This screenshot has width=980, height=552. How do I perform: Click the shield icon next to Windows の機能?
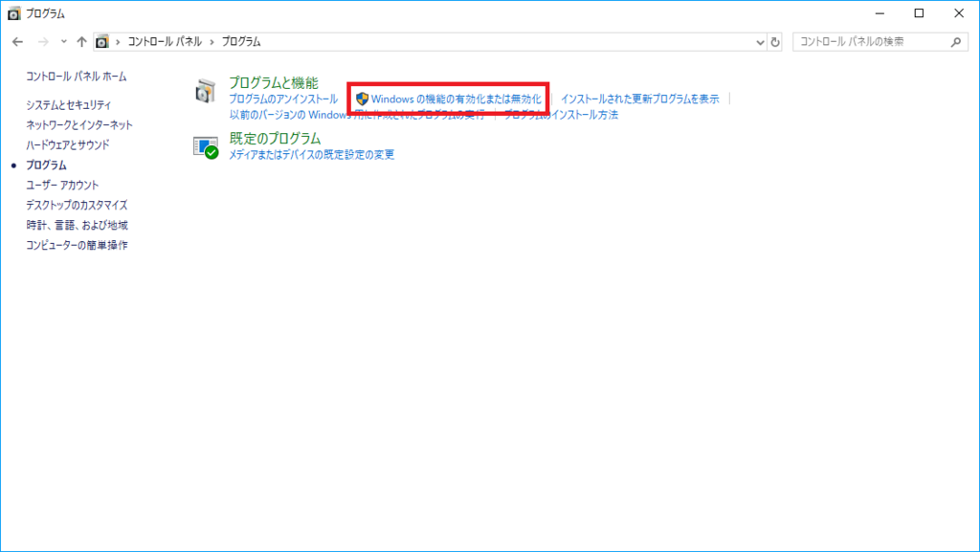[362, 99]
